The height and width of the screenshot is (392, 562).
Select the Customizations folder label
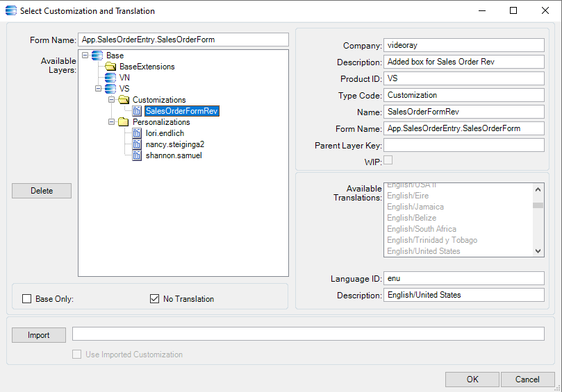tap(159, 100)
